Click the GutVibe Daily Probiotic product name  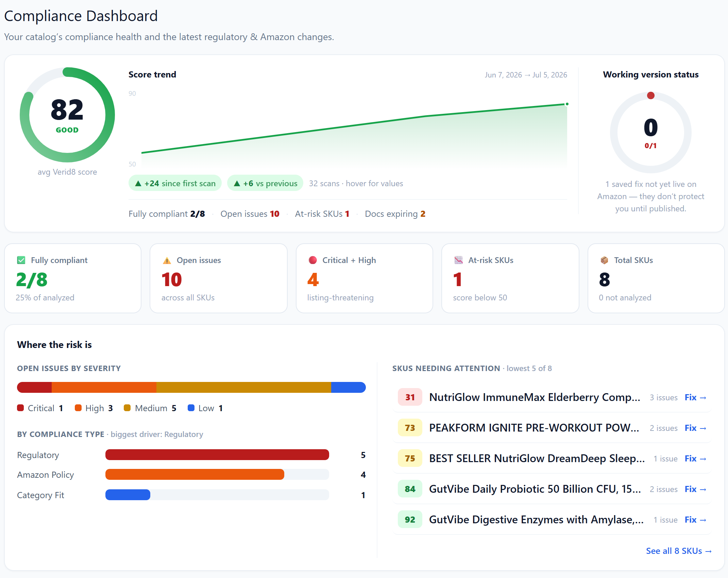pyautogui.click(x=535, y=489)
